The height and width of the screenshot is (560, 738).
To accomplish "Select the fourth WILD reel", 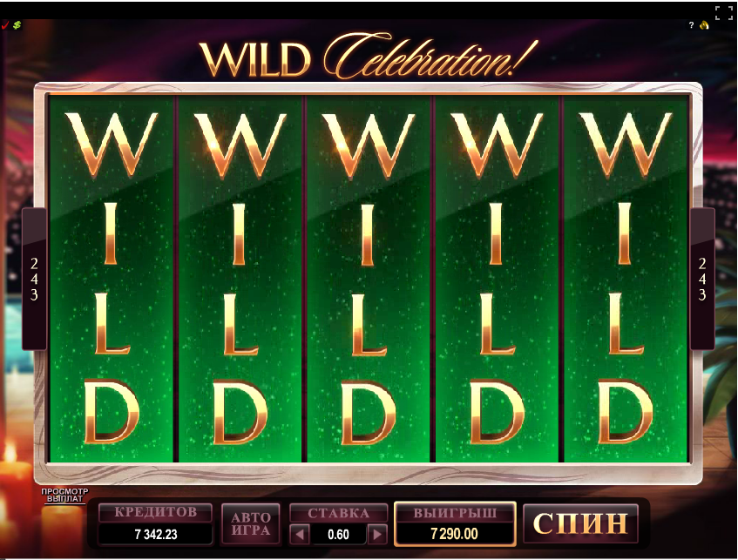I will tap(497, 279).
